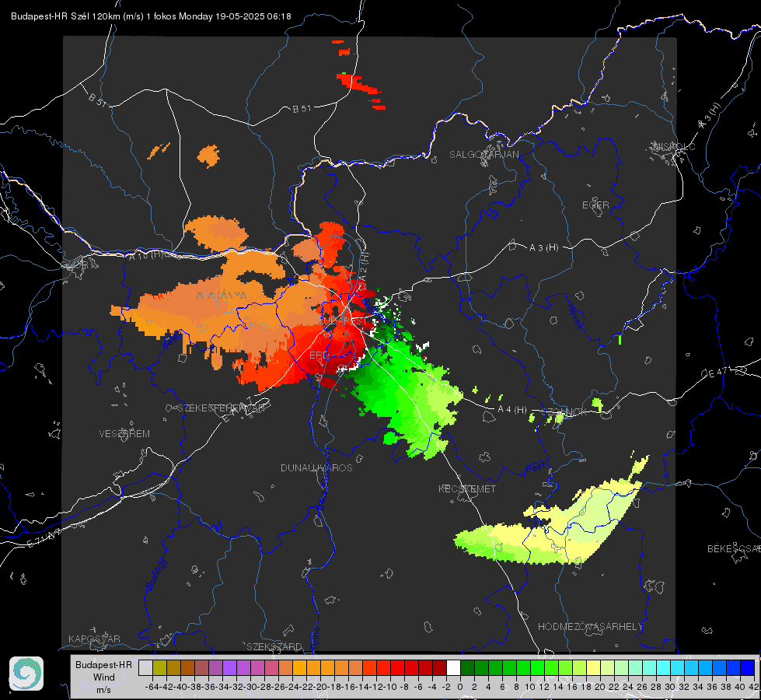Click the "-10" value on the legend scale

tap(390, 687)
